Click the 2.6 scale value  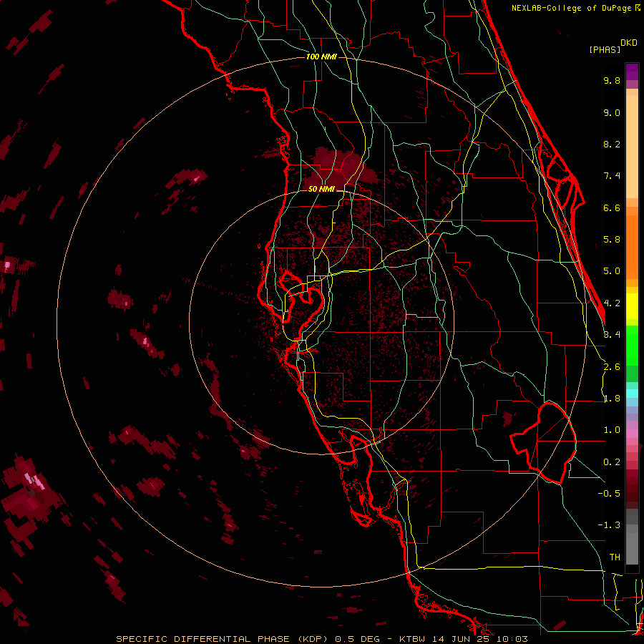pyautogui.click(x=612, y=367)
